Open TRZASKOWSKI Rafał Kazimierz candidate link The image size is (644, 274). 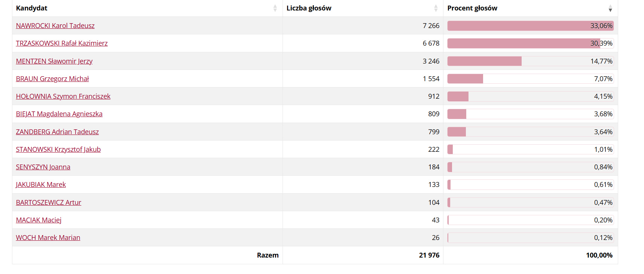tap(62, 43)
